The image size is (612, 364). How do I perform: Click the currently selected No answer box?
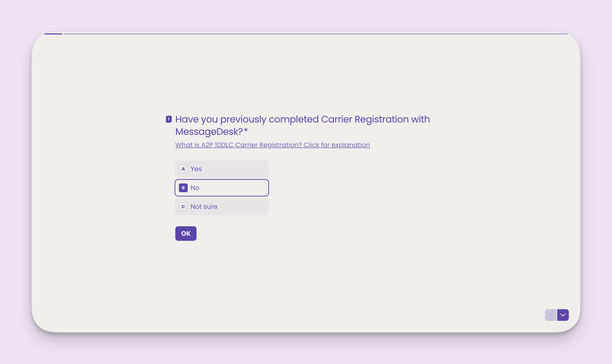221,188
